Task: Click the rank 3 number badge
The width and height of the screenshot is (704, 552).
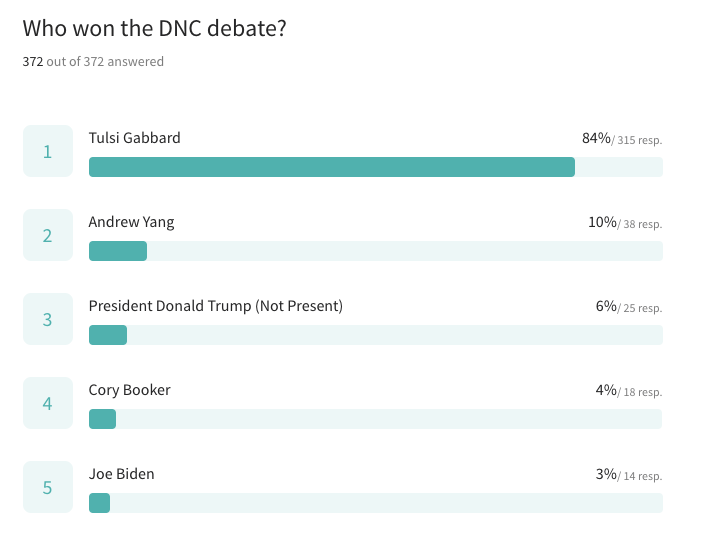Action: (48, 319)
